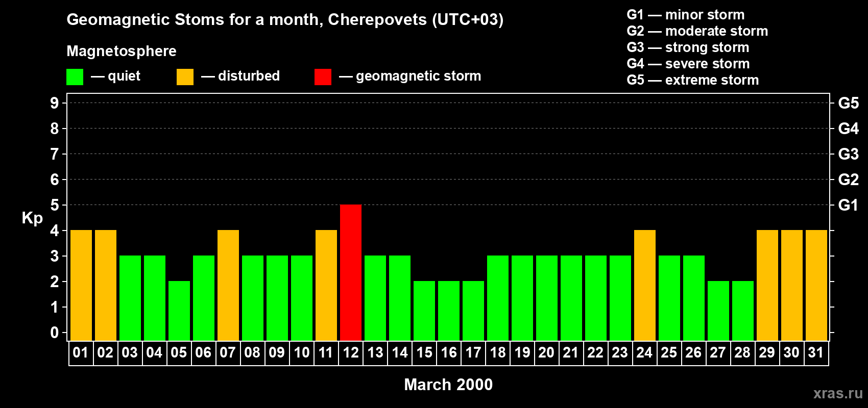
Task: Click the green quiet legend swatch
Action: click(75, 77)
